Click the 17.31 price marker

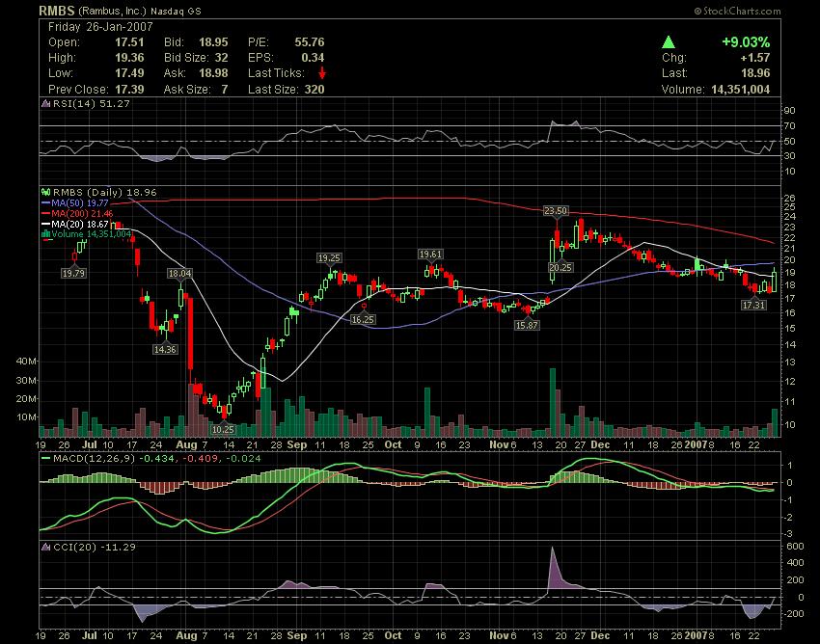[753, 305]
